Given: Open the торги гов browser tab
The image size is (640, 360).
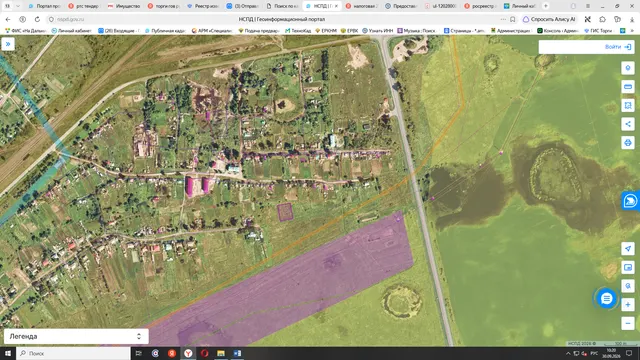Looking at the screenshot, I should point(163,6).
